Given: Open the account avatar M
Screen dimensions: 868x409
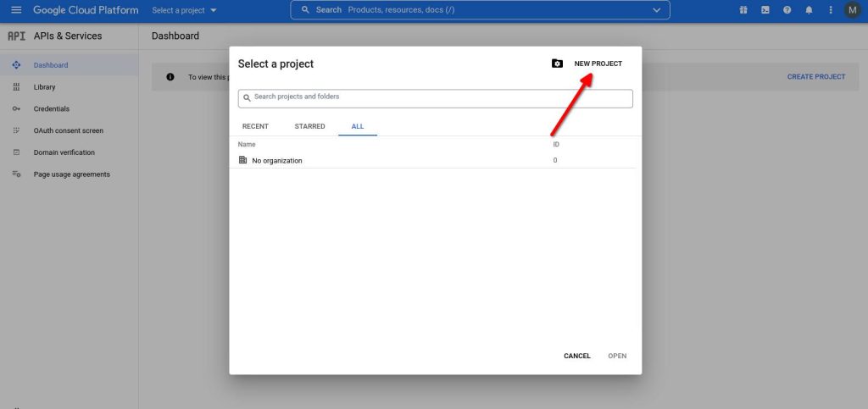Looking at the screenshot, I should click(853, 10).
